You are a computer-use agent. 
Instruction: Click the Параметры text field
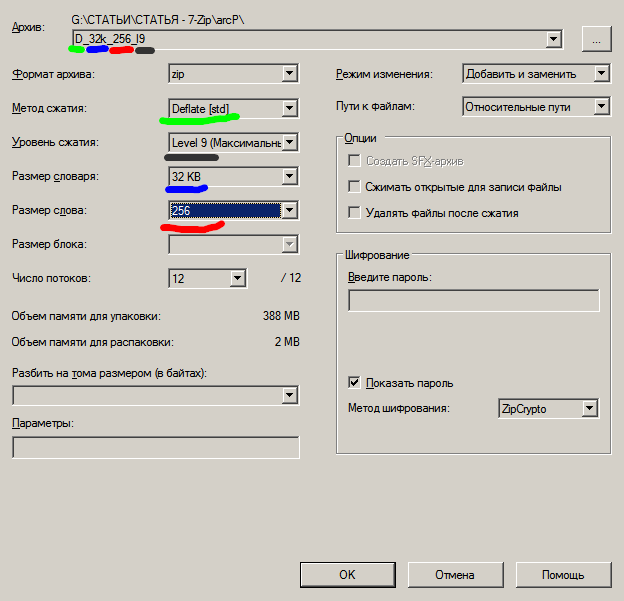(156, 447)
